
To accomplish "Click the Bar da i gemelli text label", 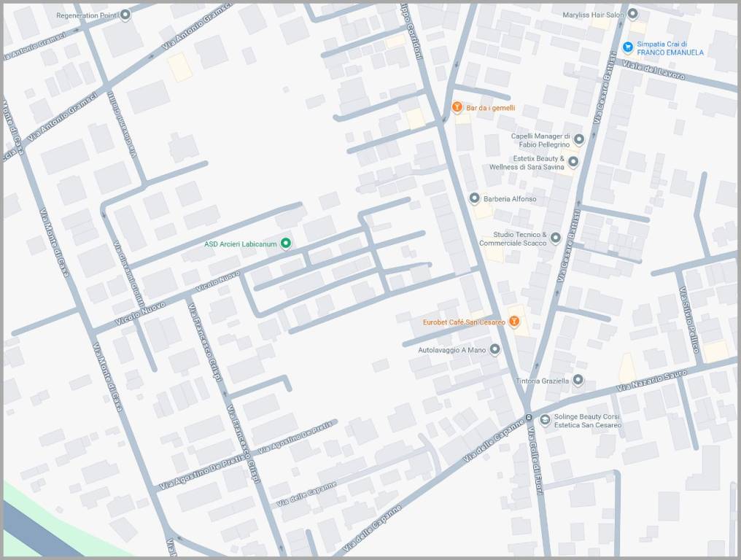I will (x=491, y=108).
